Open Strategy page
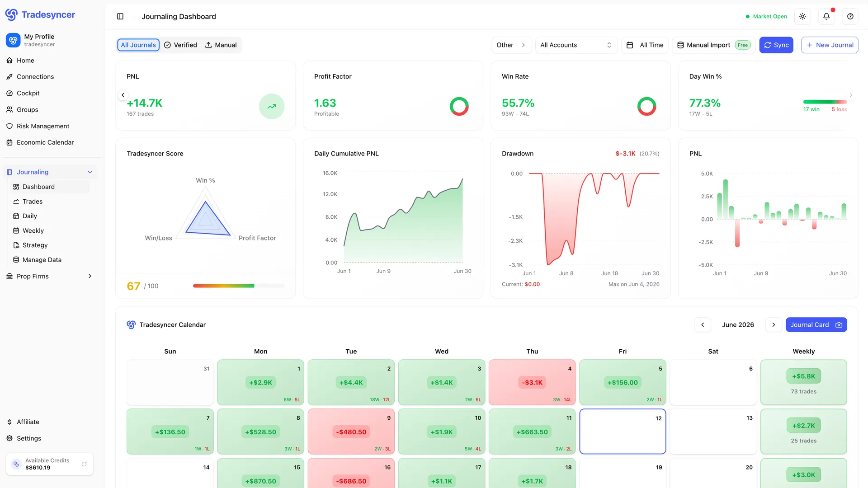The image size is (868, 488). tap(35, 245)
